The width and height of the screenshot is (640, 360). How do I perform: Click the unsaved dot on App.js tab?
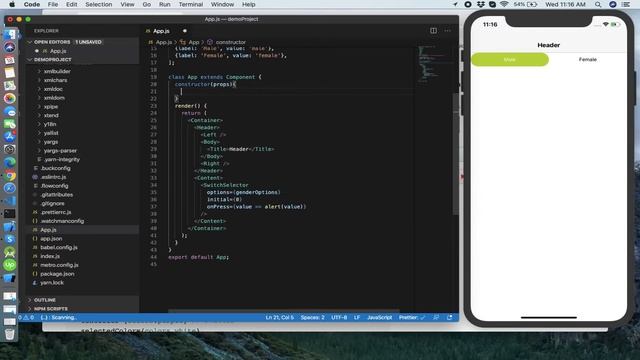point(184,31)
